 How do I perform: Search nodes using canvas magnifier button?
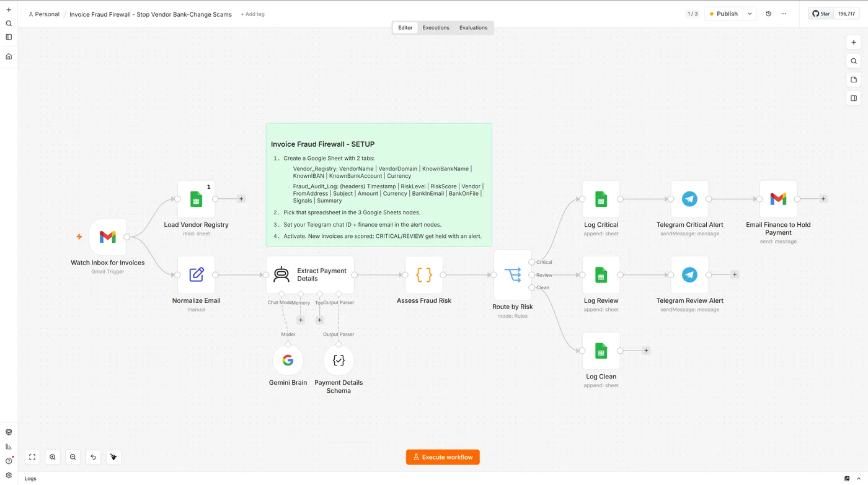854,61
